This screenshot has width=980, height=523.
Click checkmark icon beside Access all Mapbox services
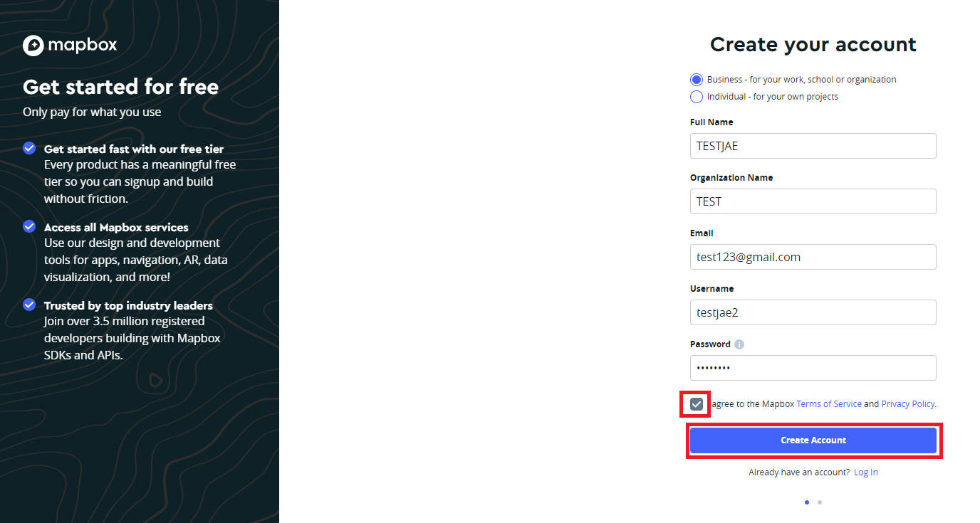29,226
